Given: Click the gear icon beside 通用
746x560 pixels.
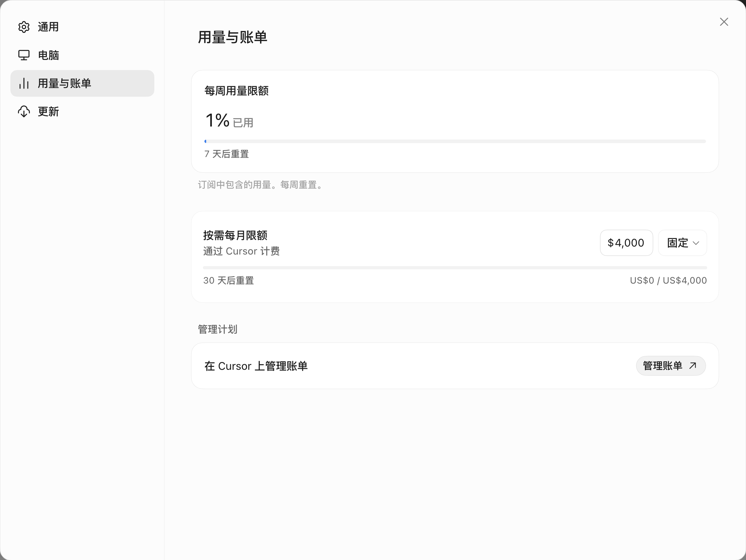Looking at the screenshot, I should pos(24,27).
